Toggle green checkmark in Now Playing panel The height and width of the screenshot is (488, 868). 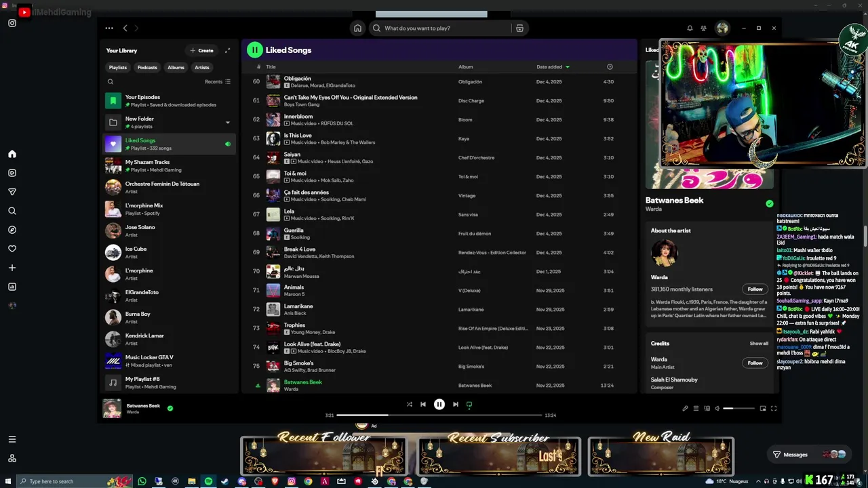coord(769,203)
